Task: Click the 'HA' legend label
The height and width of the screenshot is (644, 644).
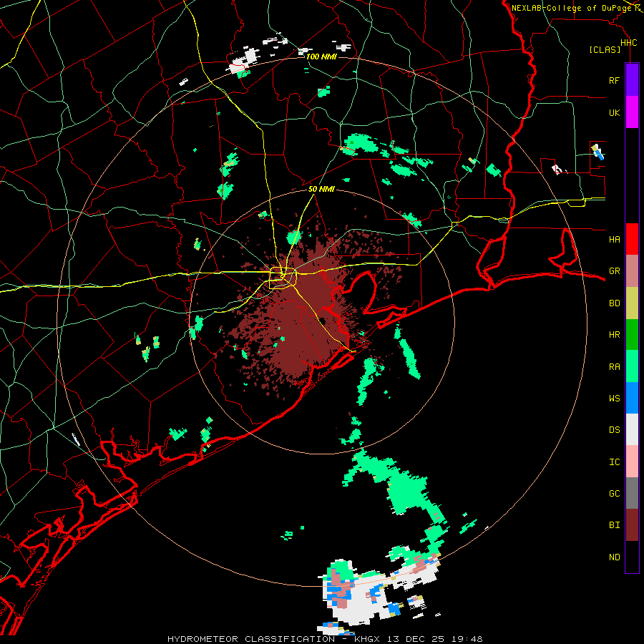Action: tap(614, 239)
